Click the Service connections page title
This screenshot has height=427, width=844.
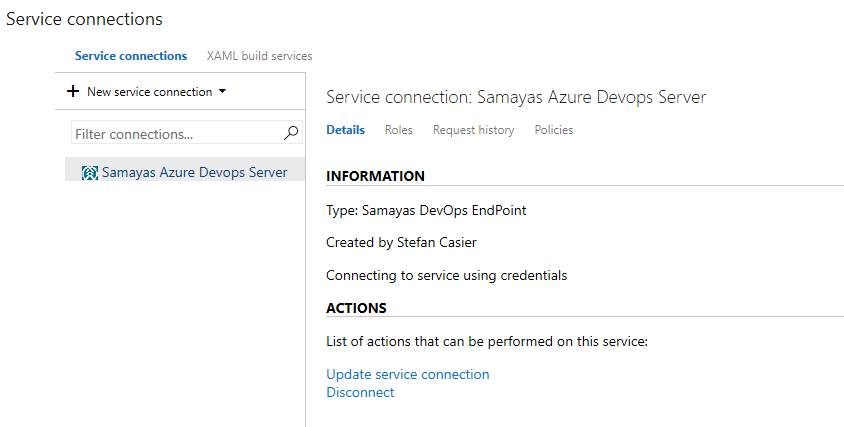[x=84, y=19]
